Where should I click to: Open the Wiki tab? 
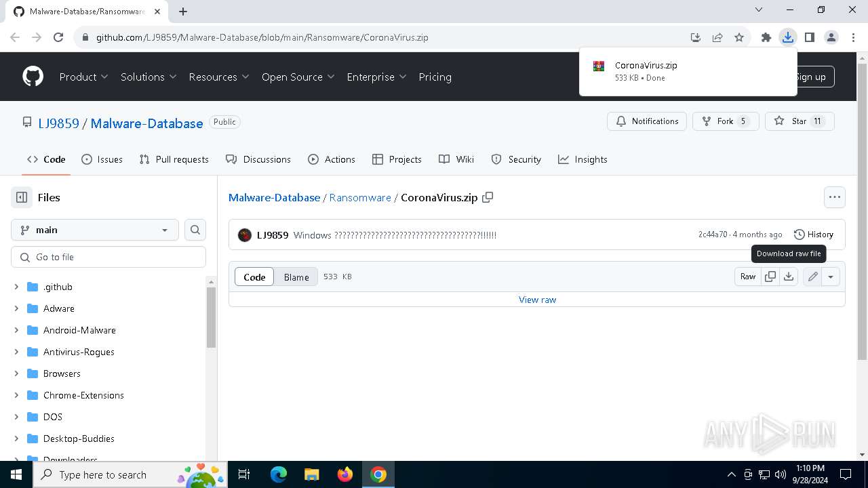click(456, 159)
